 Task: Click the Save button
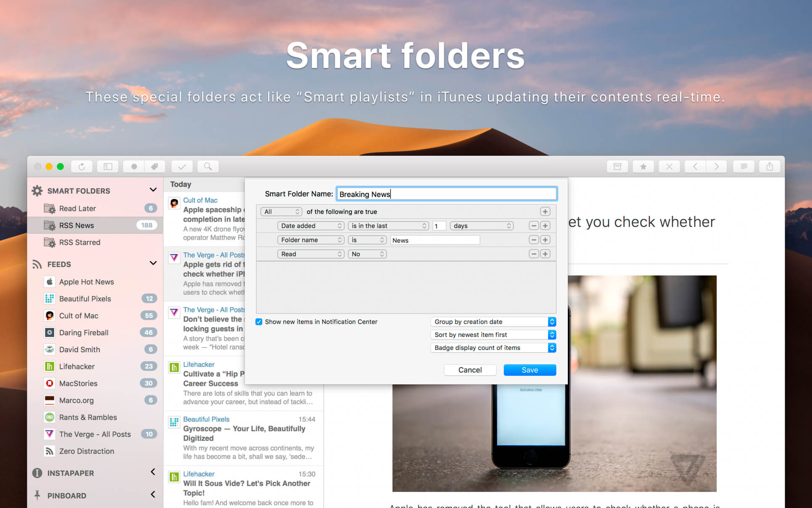(530, 370)
